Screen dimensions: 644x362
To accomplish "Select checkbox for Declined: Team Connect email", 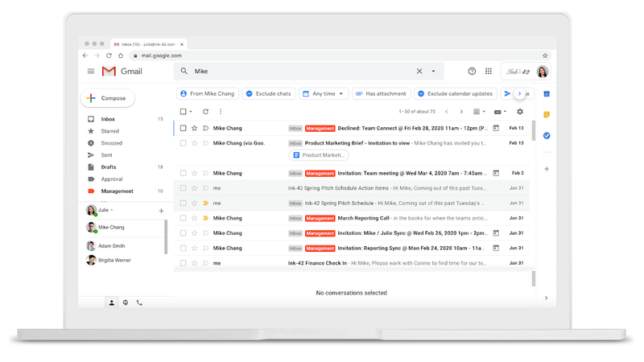I will tap(184, 128).
